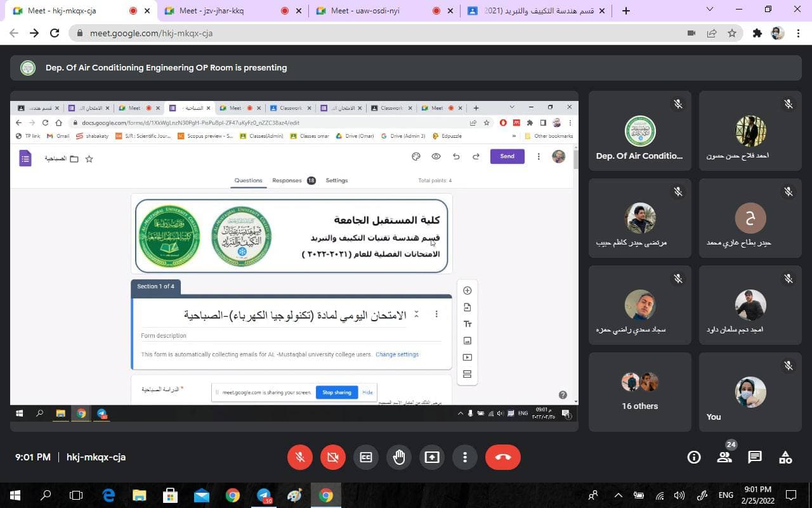812x508 pixels.
Task: Collapse the exam section question card
Action: pos(417,314)
